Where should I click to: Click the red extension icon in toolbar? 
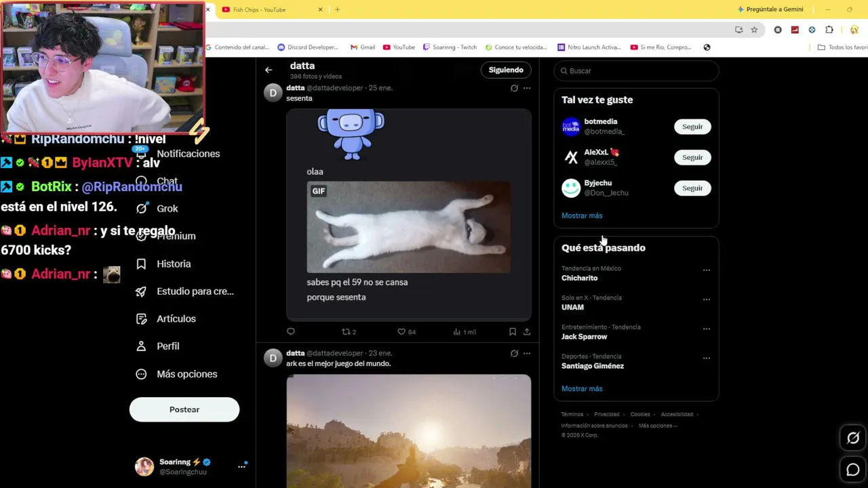[x=795, y=30]
